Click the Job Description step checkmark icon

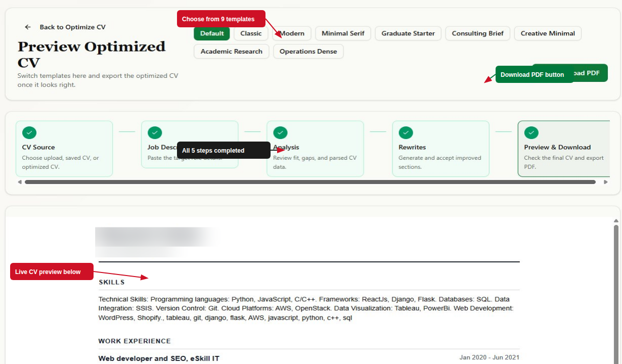[x=155, y=132]
